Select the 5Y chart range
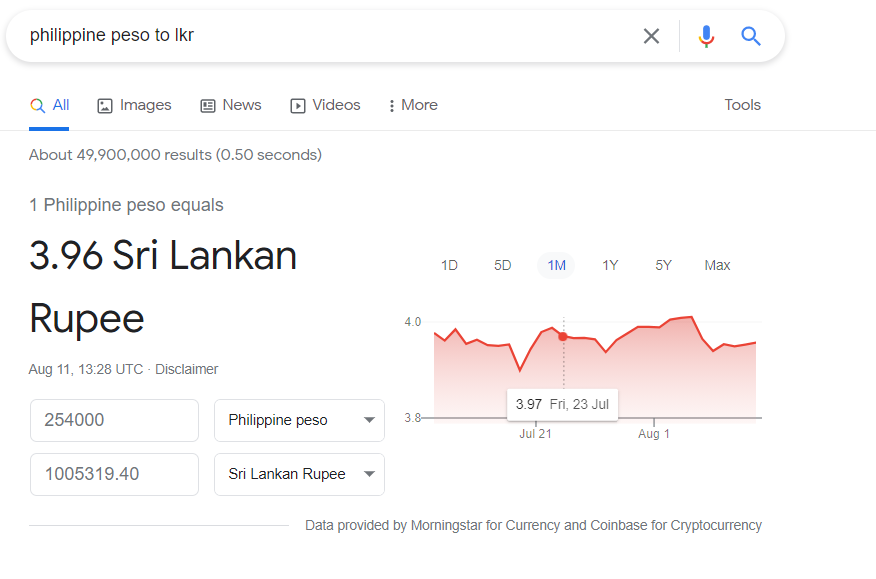This screenshot has height=579, width=876. click(663, 265)
